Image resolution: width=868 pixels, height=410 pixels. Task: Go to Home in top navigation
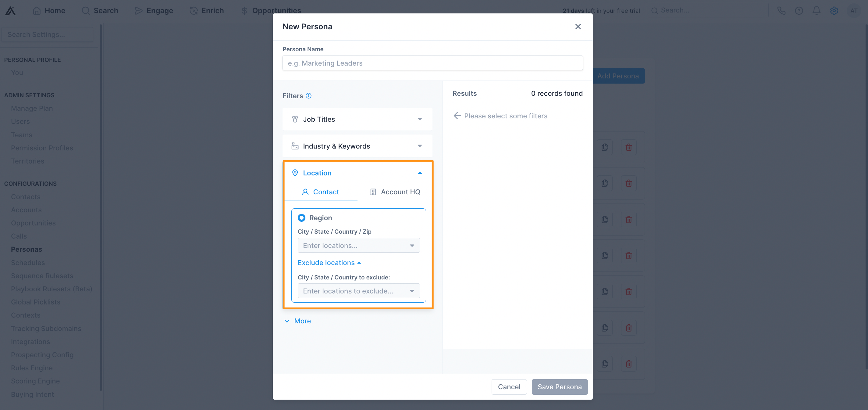point(49,11)
